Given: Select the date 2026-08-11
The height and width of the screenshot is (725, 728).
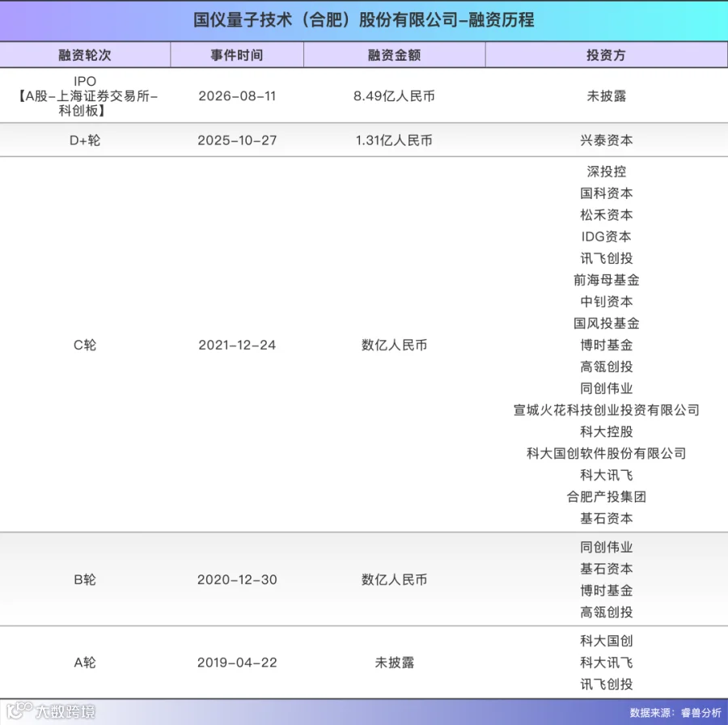Looking at the screenshot, I should (237, 95).
